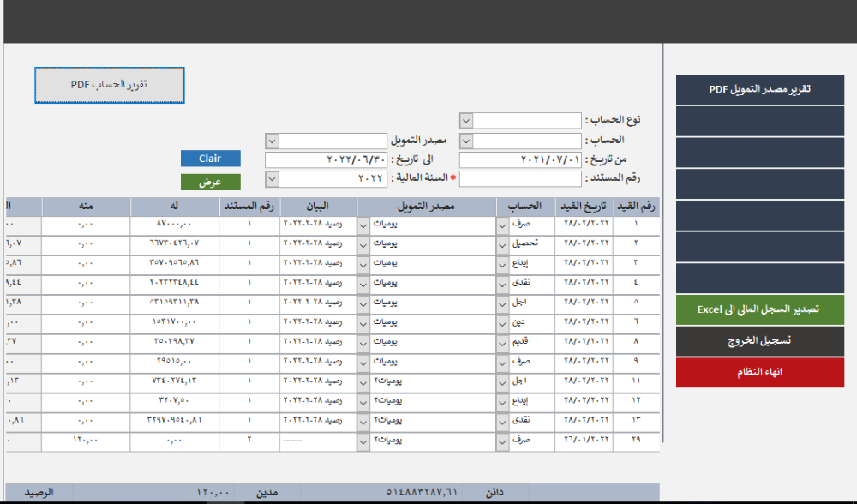Expand the مصدر التمويل filter dropdown arrow

click(x=272, y=140)
